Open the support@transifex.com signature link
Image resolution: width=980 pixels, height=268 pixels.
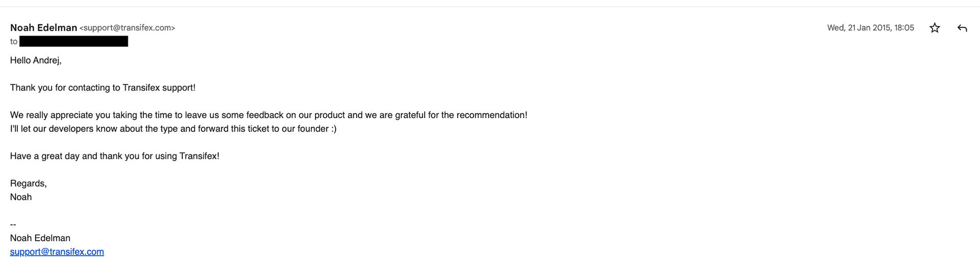tap(57, 252)
